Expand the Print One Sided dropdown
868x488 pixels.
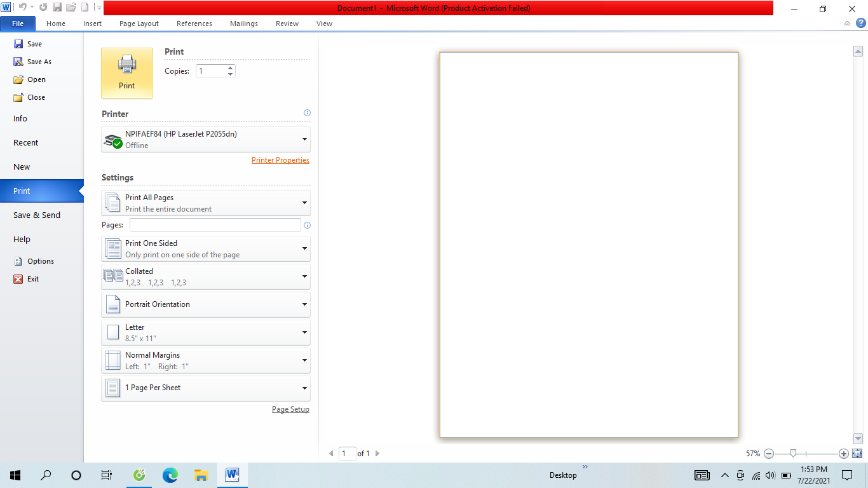click(206, 248)
